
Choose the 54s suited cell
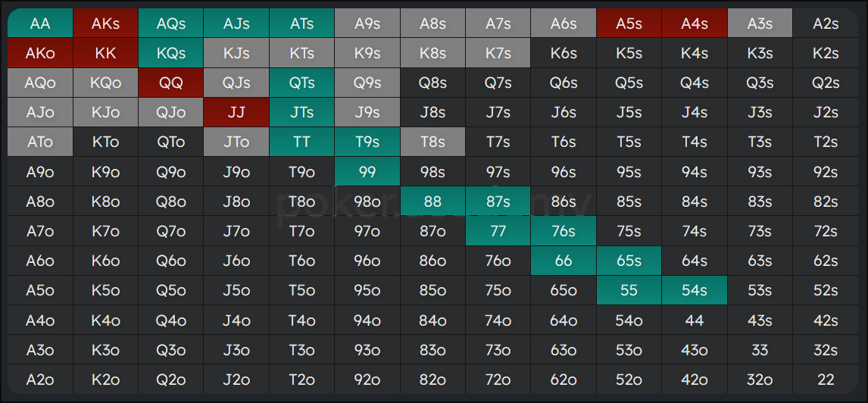click(x=695, y=290)
